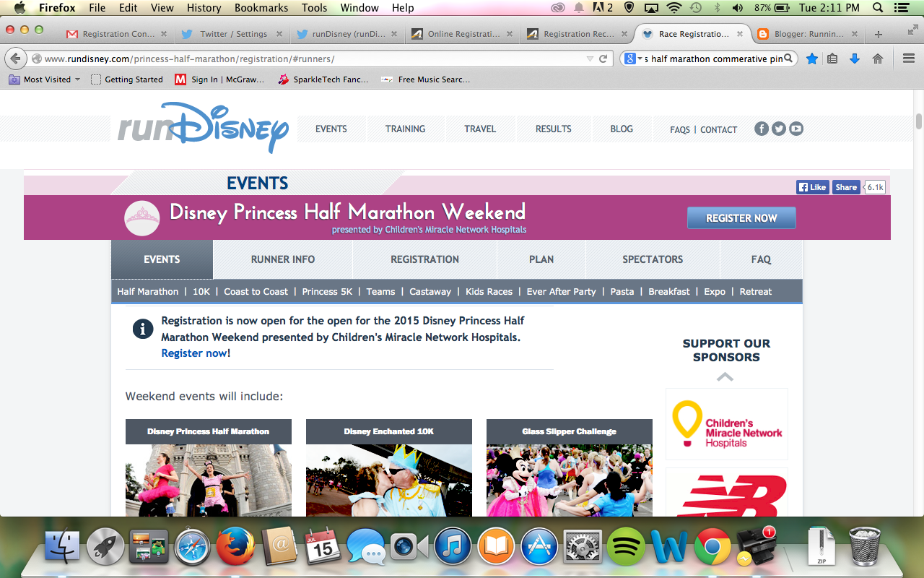
Task: Select the SPECTATORS tab
Action: pyautogui.click(x=653, y=259)
